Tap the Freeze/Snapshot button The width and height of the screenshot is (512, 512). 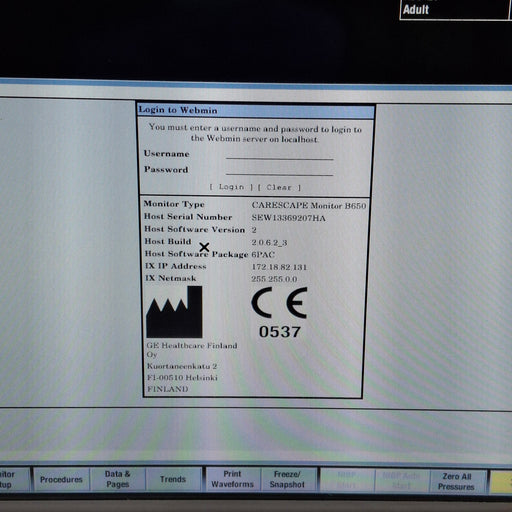[287, 479]
